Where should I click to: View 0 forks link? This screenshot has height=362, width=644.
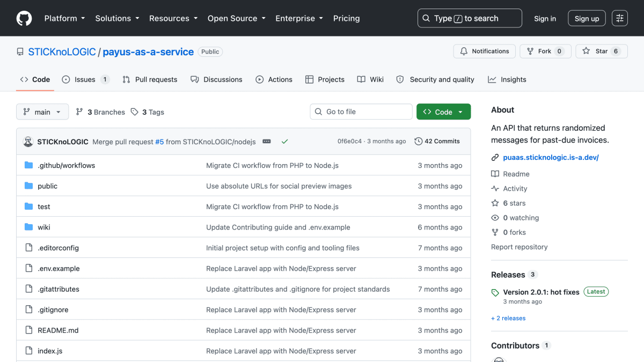coord(508,232)
